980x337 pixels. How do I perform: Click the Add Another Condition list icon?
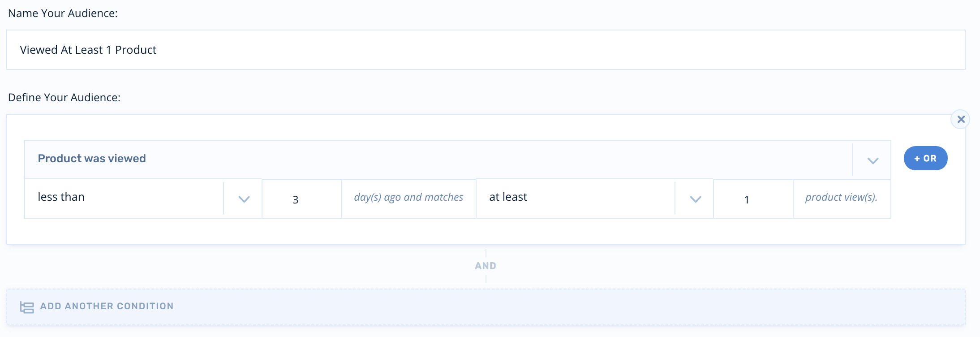(x=27, y=307)
